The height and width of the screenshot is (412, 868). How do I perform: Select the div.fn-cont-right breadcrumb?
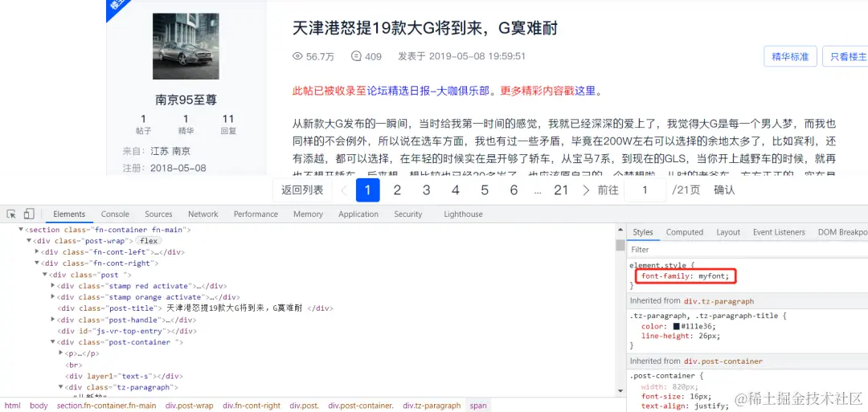coord(252,406)
